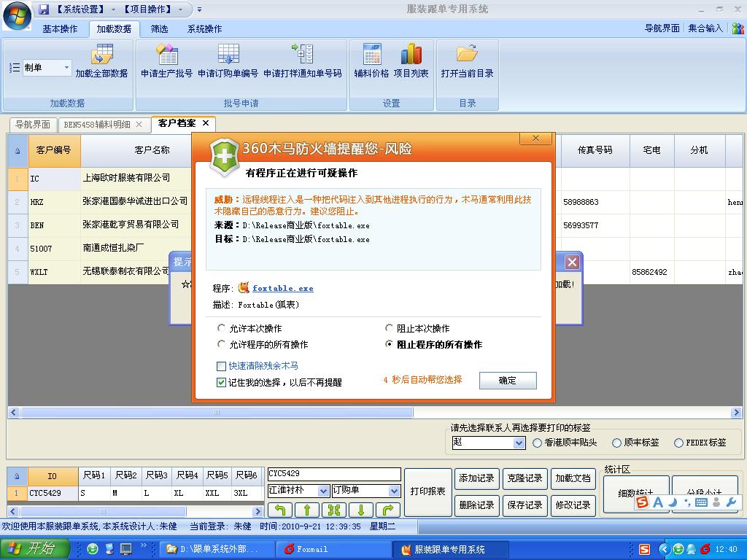Click the foxtable.exe hyperlink
747x560 pixels.
(x=282, y=288)
